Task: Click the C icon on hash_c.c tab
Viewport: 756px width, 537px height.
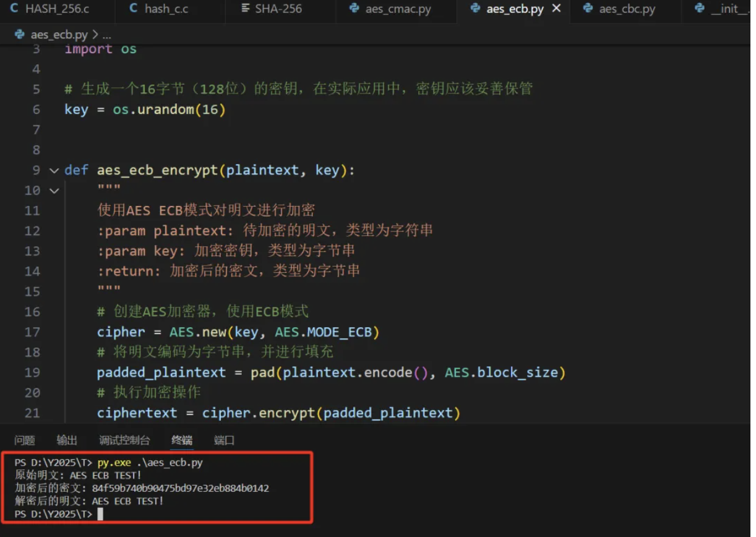Action: (x=134, y=9)
